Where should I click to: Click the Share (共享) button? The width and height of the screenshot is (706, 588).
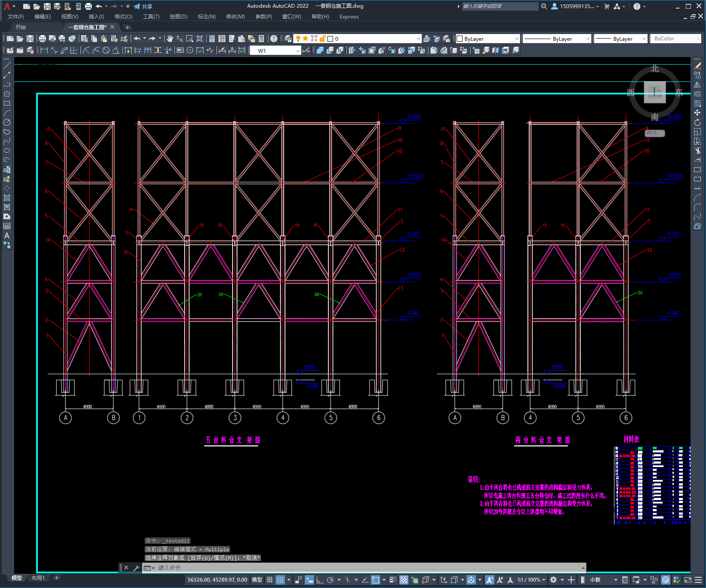click(143, 6)
